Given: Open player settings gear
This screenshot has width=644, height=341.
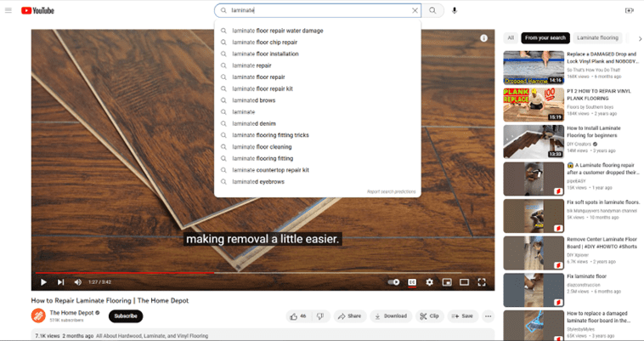Looking at the screenshot, I should pyautogui.click(x=429, y=281).
